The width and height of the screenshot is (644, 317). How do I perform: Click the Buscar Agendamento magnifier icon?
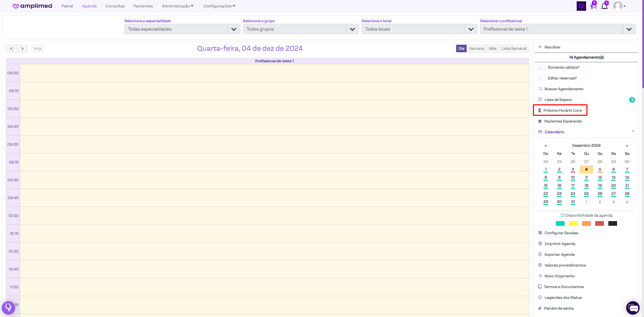pyautogui.click(x=540, y=89)
